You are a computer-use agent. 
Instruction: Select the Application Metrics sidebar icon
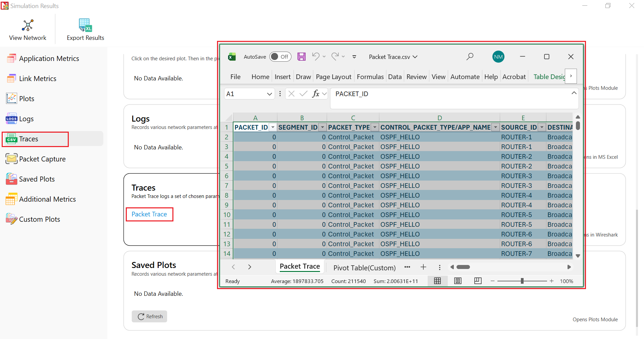tap(11, 59)
